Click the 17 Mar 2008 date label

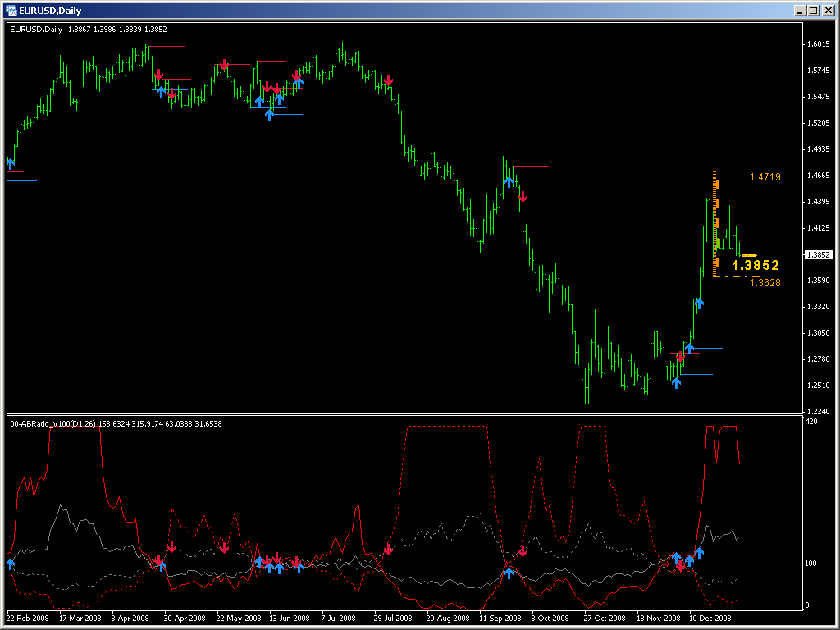coord(80,619)
